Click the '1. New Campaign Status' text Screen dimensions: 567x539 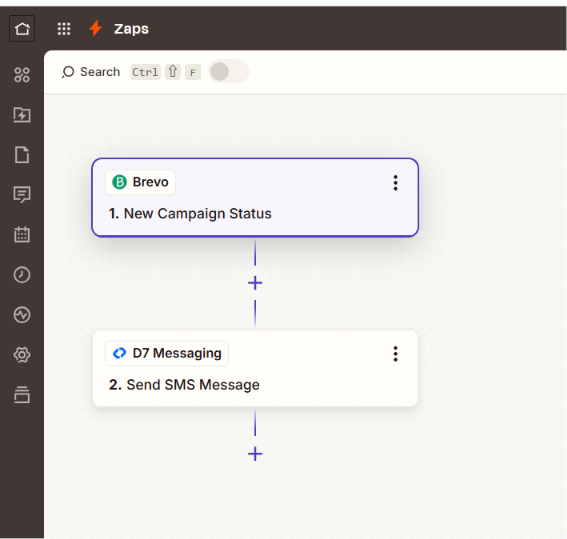coord(190,214)
